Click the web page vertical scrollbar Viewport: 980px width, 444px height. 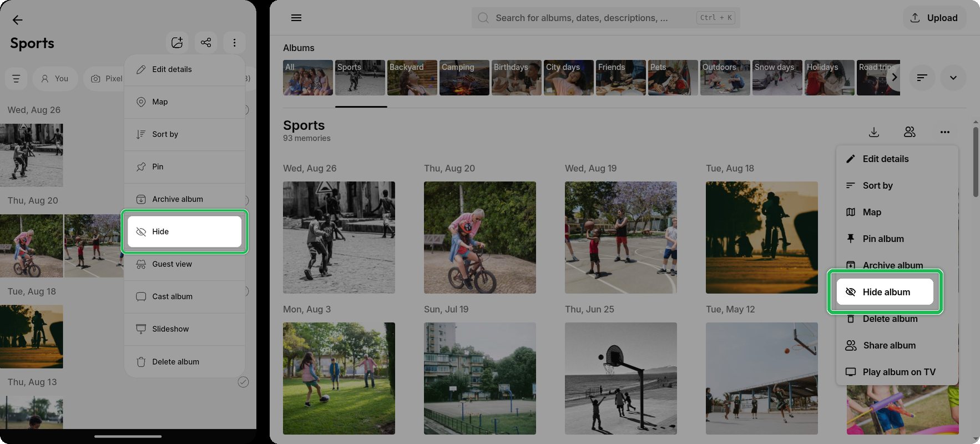(976, 162)
